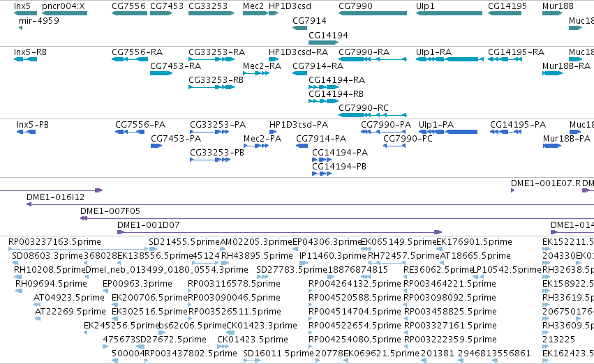Select EST AT22269.5prime
This screenshot has height=364, width=594.
[70, 312]
